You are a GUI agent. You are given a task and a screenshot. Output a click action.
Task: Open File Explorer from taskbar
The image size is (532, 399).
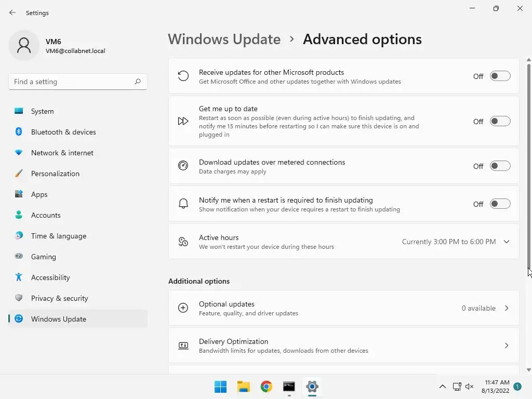[243, 387]
